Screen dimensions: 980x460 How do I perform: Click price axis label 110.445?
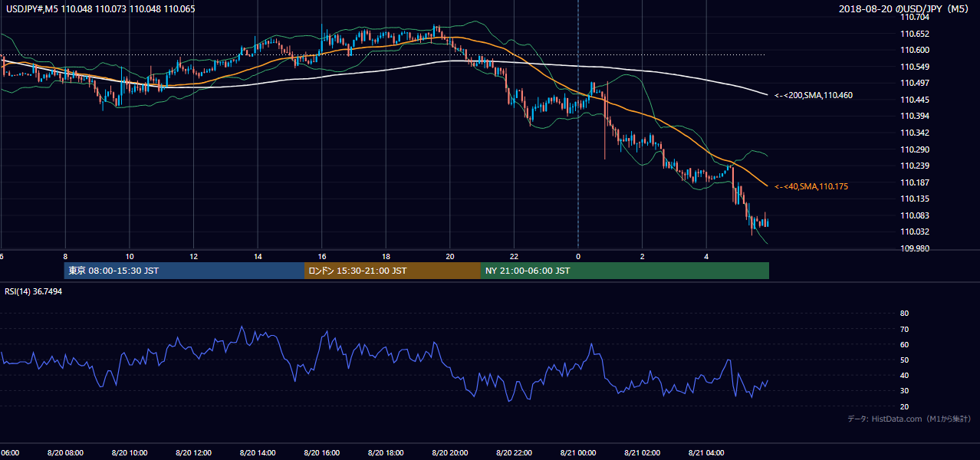pos(915,100)
